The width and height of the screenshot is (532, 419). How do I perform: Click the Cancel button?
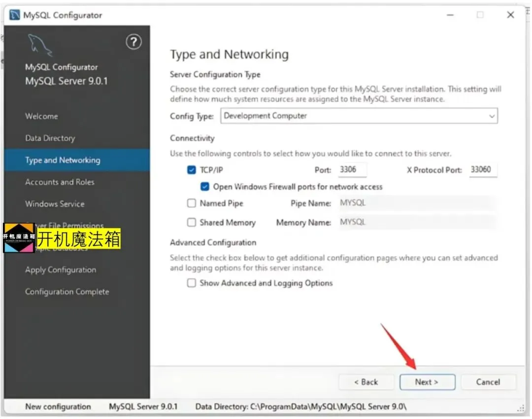point(488,382)
